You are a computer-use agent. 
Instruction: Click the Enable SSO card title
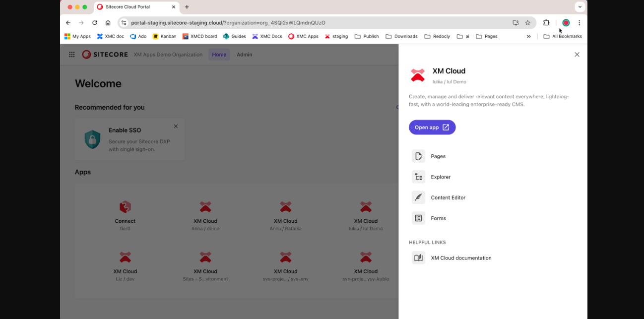click(125, 130)
